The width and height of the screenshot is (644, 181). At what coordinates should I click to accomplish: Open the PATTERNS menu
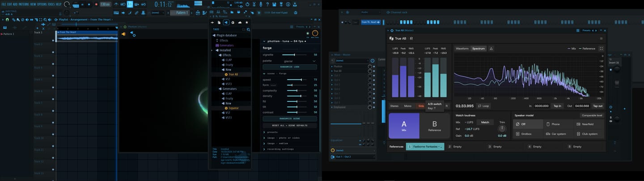pos(24,4)
